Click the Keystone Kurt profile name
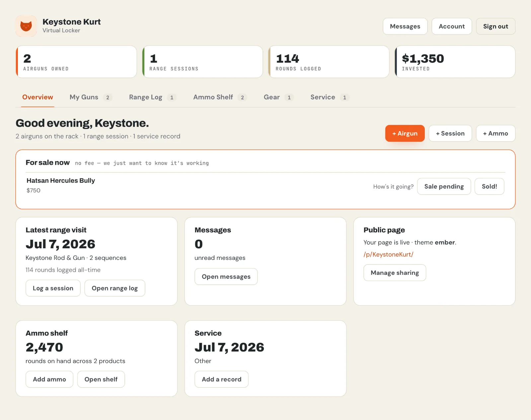 (x=71, y=22)
